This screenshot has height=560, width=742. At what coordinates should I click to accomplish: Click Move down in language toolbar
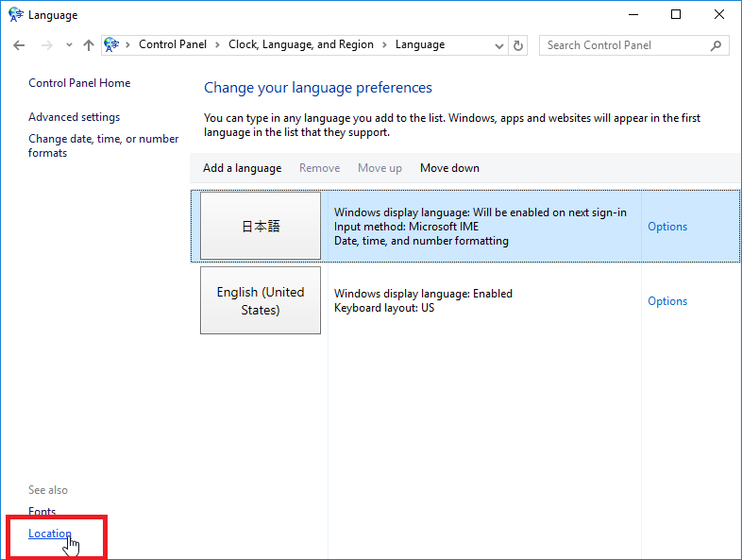[x=449, y=168]
